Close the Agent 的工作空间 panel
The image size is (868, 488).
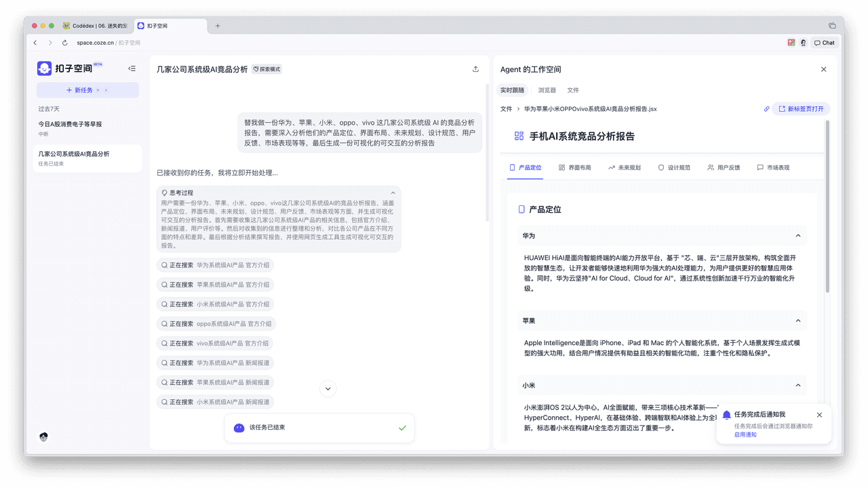[824, 69]
